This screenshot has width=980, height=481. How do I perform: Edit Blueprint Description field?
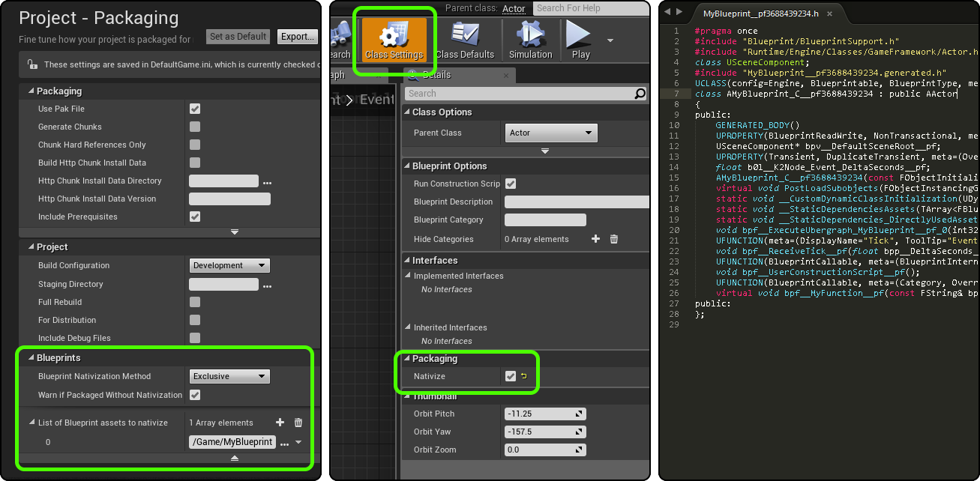coord(577,202)
